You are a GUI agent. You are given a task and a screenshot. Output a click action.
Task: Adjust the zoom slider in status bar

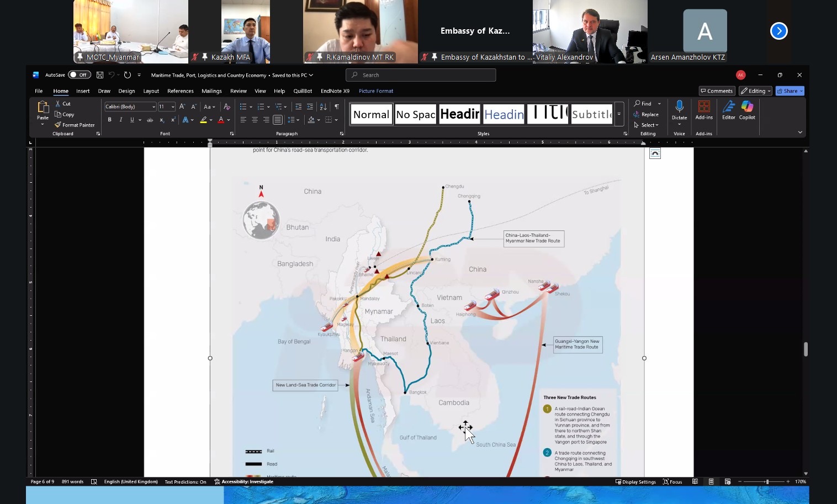766,482
